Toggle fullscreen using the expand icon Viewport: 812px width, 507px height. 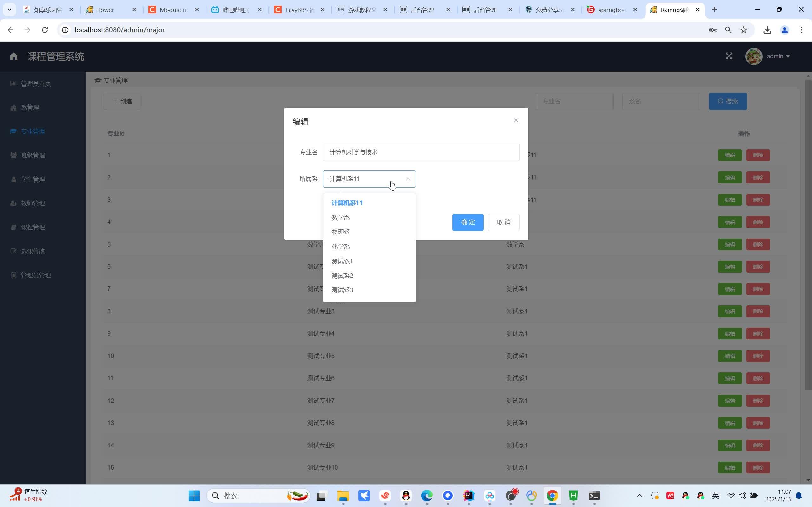[x=729, y=56]
